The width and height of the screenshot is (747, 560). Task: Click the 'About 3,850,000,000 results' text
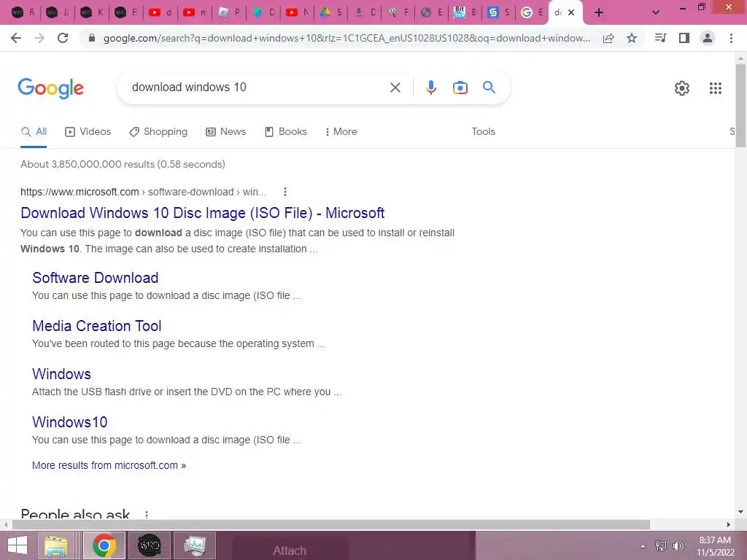(x=123, y=164)
